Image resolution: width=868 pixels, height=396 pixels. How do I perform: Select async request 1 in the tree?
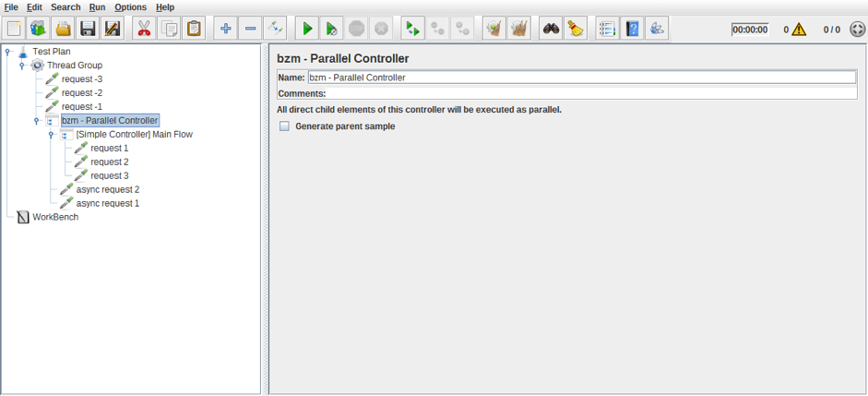108,203
